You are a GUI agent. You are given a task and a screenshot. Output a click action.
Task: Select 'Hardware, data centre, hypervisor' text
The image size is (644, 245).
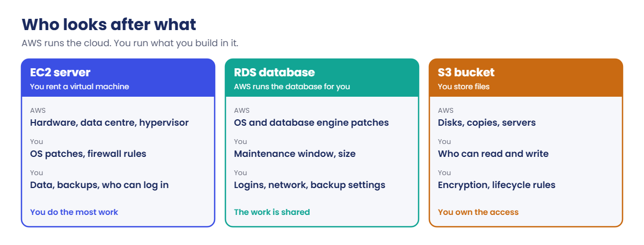coord(109,123)
